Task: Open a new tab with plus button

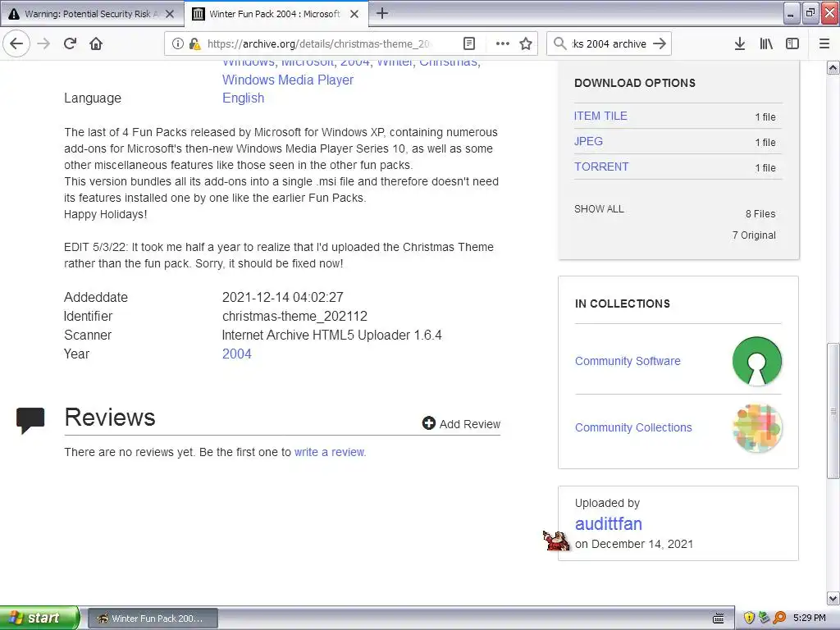Action: pyautogui.click(x=382, y=13)
